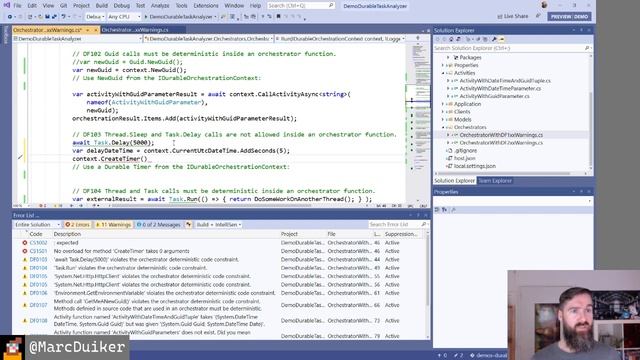The width and height of the screenshot is (640, 360).
Task: Click the Solution Explorer properties wrench icon
Action: (494, 39)
